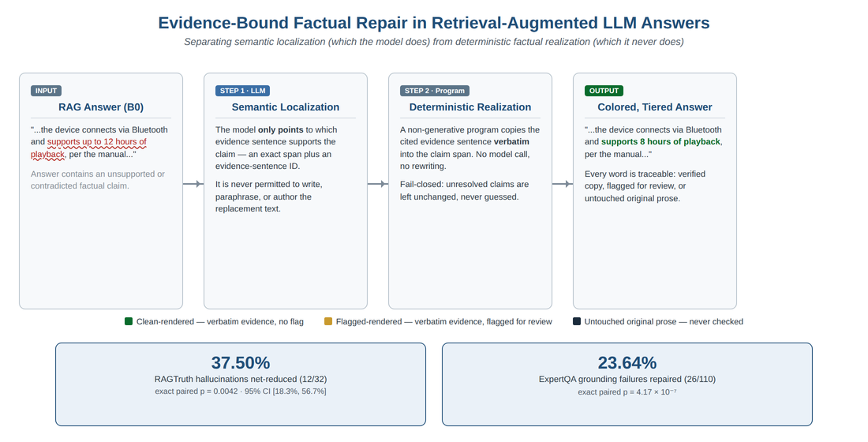This screenshot has height=442, width=868.
Task: Click the 23.64% ExpertQA statistic
Action: click(x=627, y=363)
